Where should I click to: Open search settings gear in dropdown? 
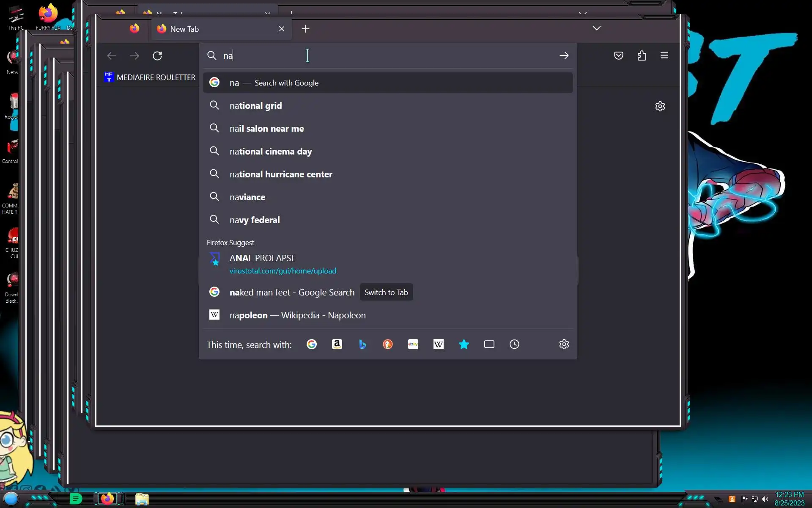(564, 344)
